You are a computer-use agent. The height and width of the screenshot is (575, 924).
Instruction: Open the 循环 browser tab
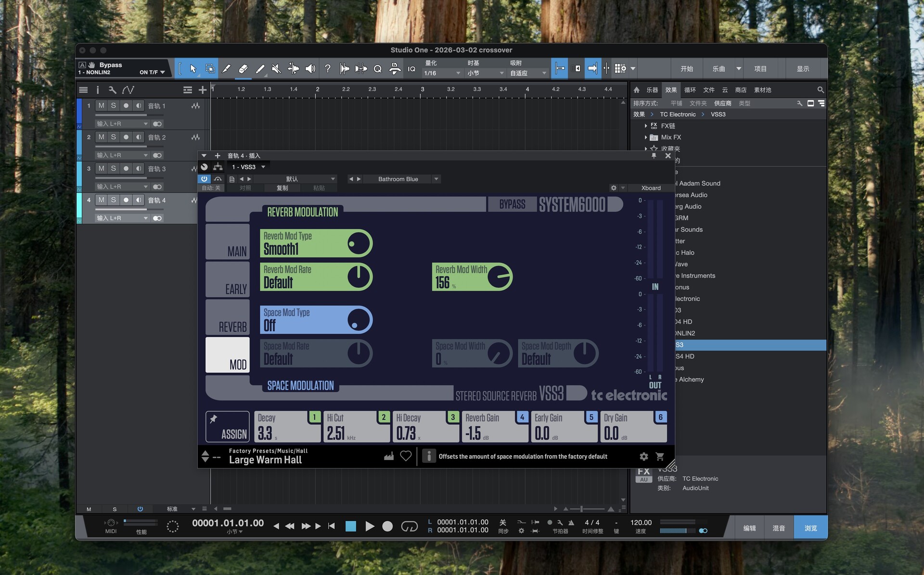[690, 90]
